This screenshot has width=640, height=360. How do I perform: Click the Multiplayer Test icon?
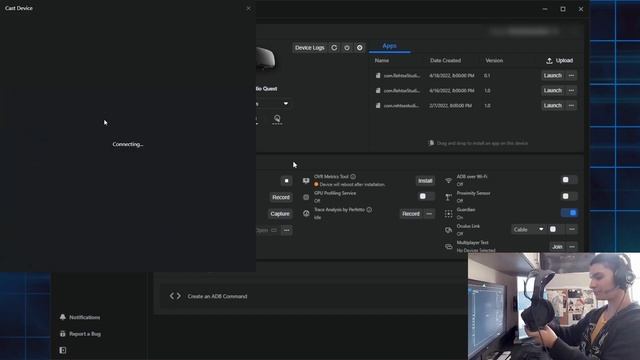tap(449, 247)
